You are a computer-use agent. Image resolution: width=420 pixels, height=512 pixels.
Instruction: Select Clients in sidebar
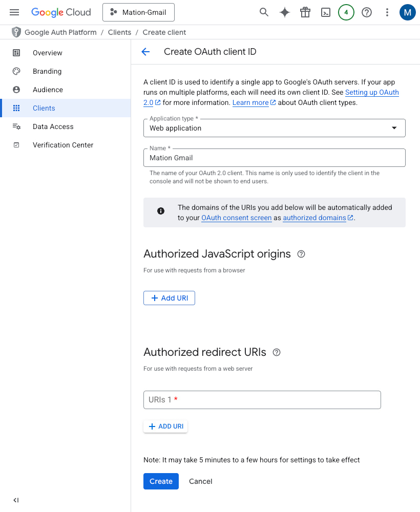[x=66, y=108]
